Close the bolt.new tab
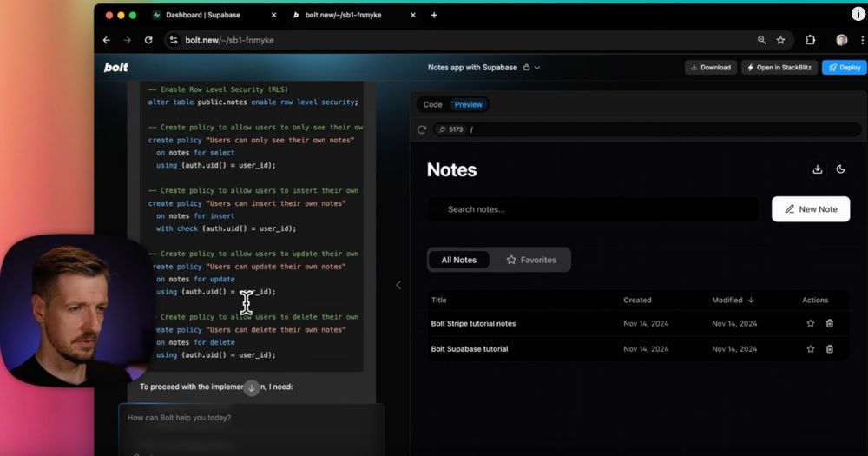 pos(413,15)
